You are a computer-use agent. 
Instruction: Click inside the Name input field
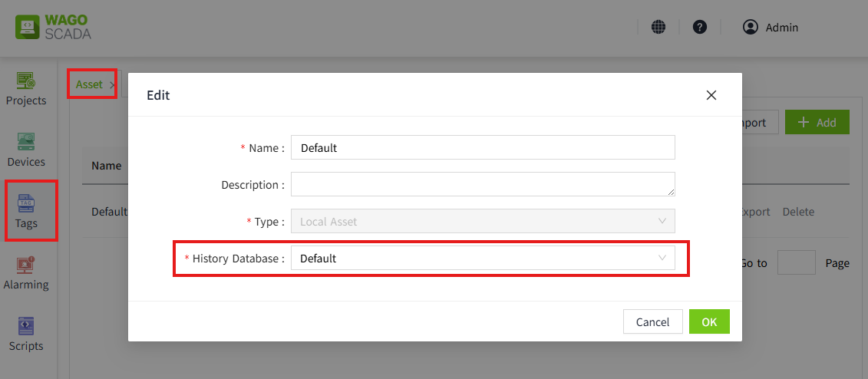click(483, 147)
